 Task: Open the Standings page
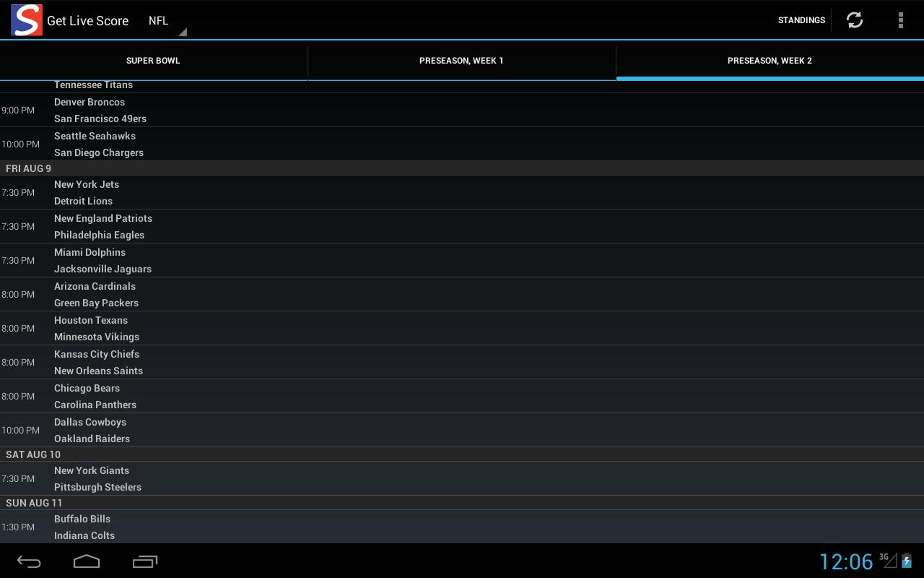coord(801,20)
